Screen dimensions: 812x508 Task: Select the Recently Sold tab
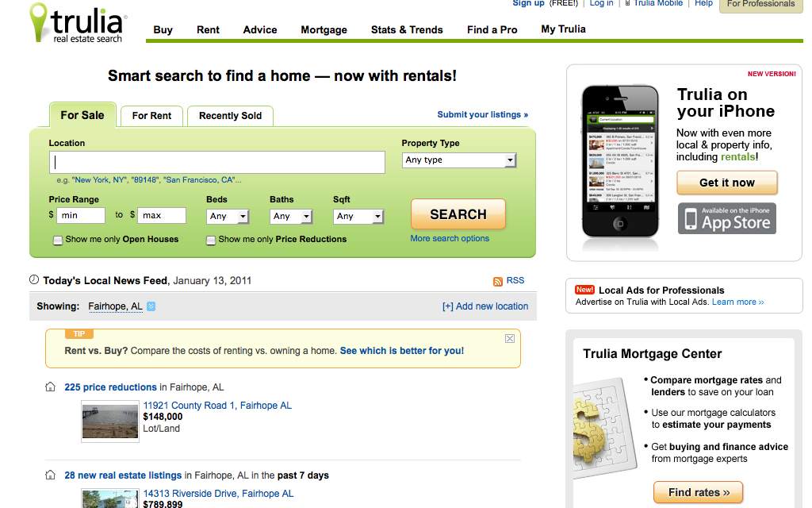230,116
